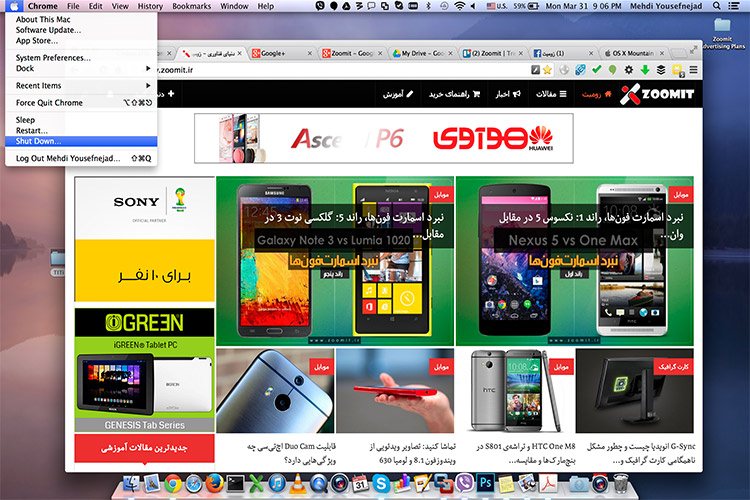Select Shut Down in the Apple menu
Viewport: 750px width, 500px height.
pyautogui.click(x=81, y=141)
